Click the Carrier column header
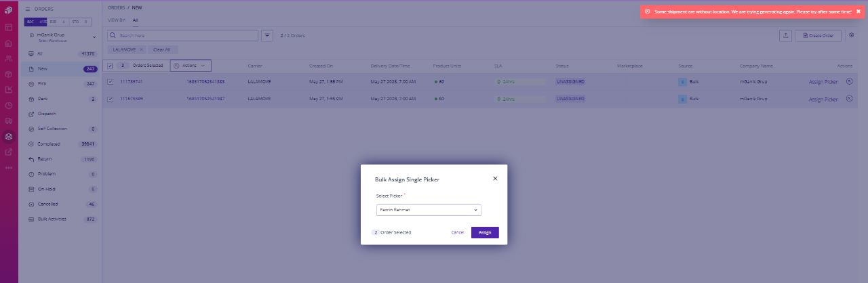 point(255,66)
